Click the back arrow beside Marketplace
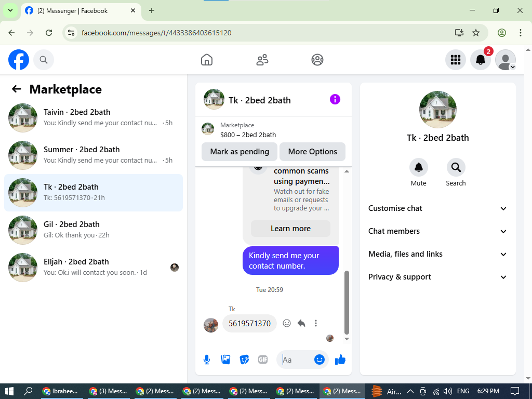Viewport: 532px width, 399px height. (16, 89)
